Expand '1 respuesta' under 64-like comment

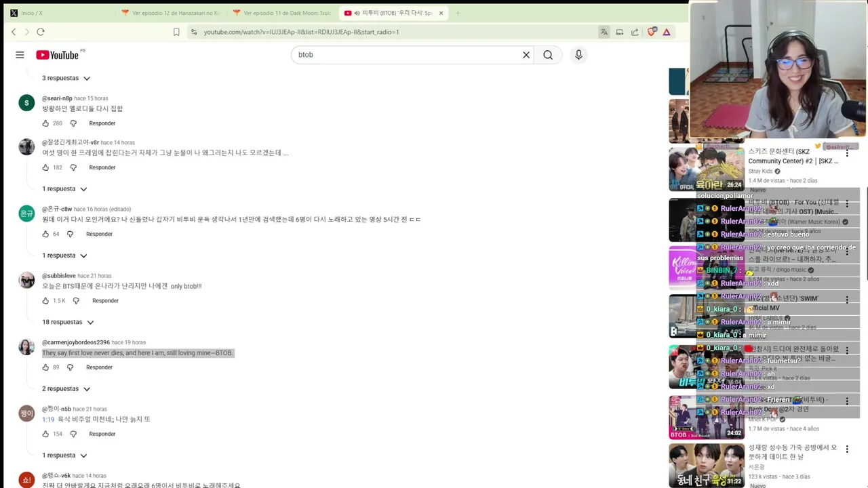[64, 256]
